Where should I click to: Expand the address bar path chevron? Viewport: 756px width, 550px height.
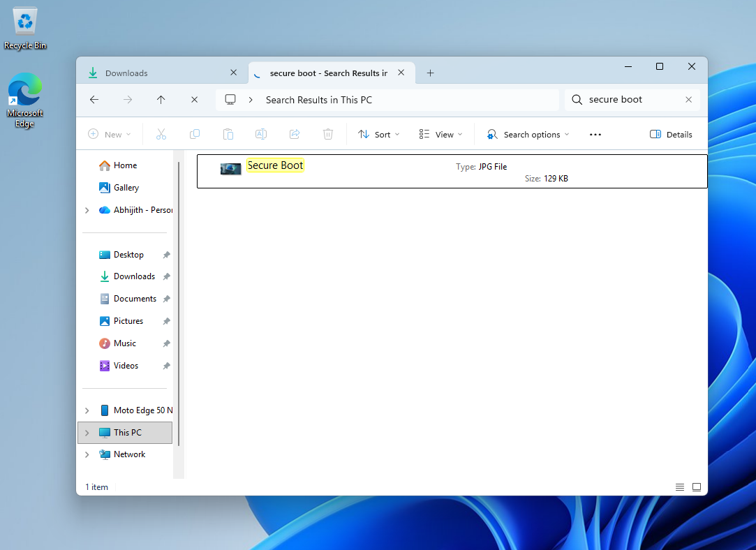click(x=251, y=100)
